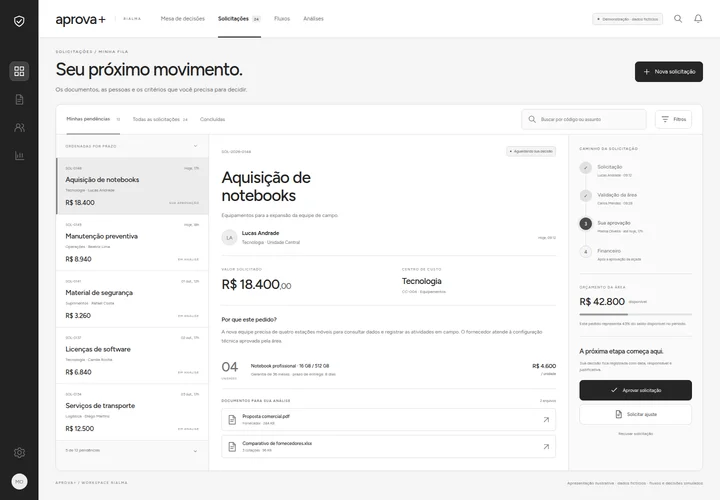Viewport: 720px width, 500px height.
Task: Select the Solicitações top tab
Action: point(239,19)
